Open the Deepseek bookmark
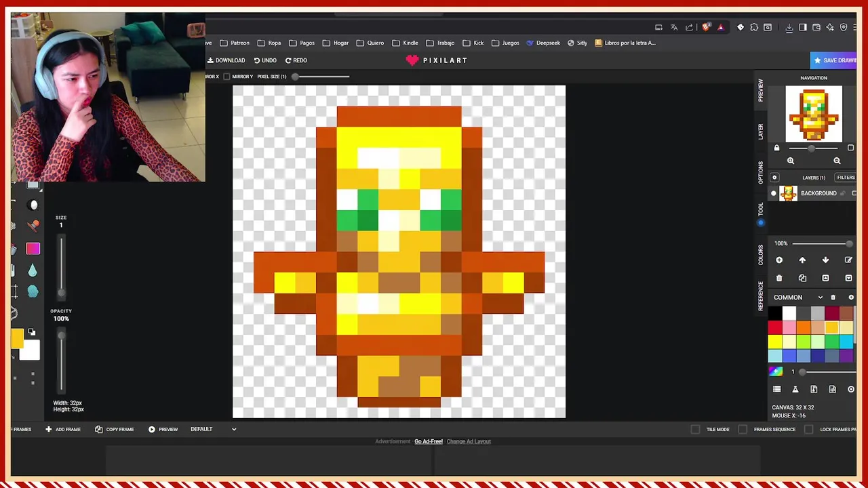 (x=542, y=43)
